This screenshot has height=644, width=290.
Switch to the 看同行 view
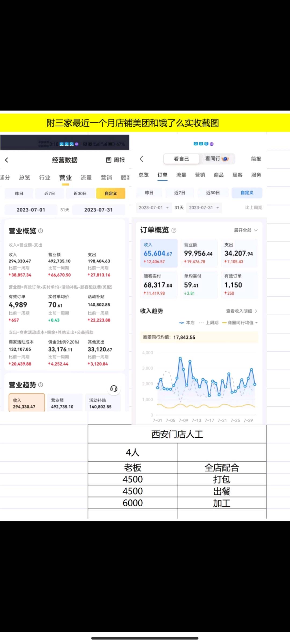[217, 159]
